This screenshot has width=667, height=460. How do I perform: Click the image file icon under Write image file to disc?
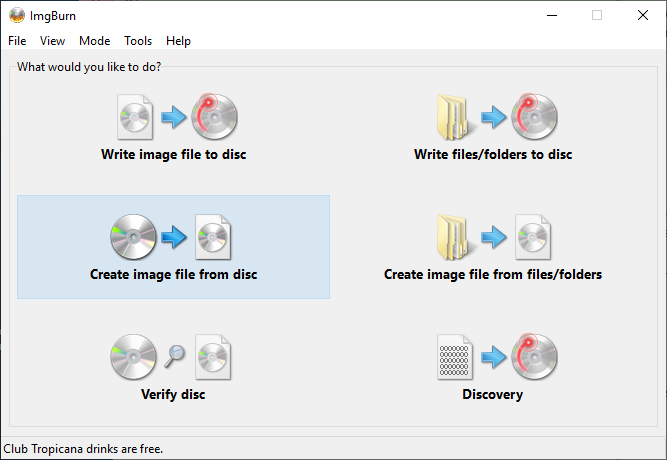click(135, 117)
